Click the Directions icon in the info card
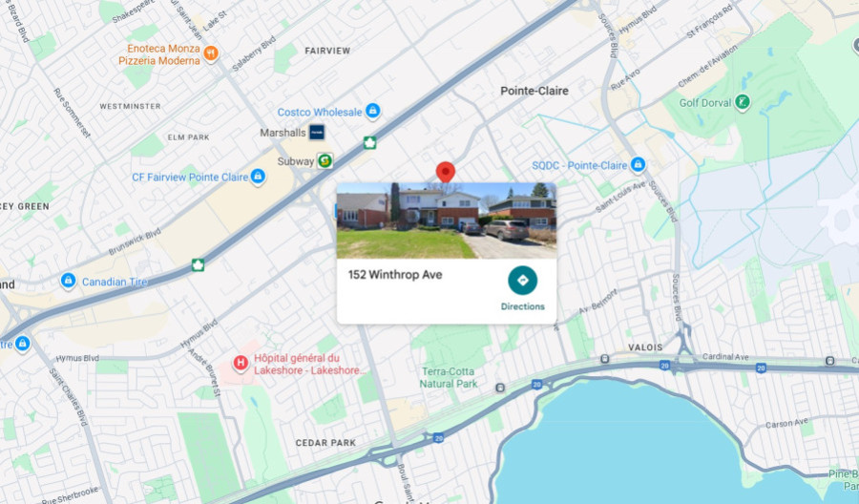This screenshot has height=504, width=859. pos(522,281)
